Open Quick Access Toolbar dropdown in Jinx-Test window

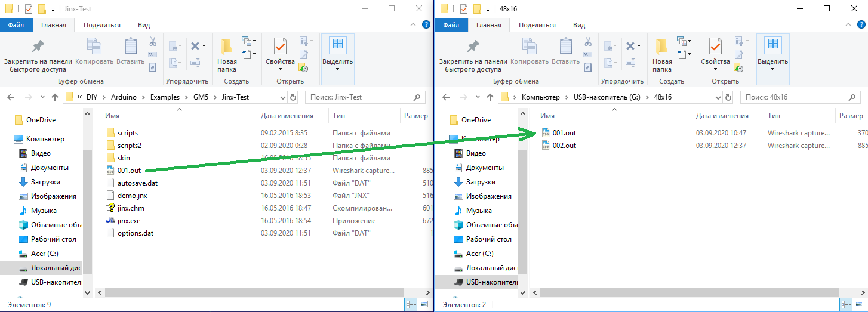click(x=53, y=9)
